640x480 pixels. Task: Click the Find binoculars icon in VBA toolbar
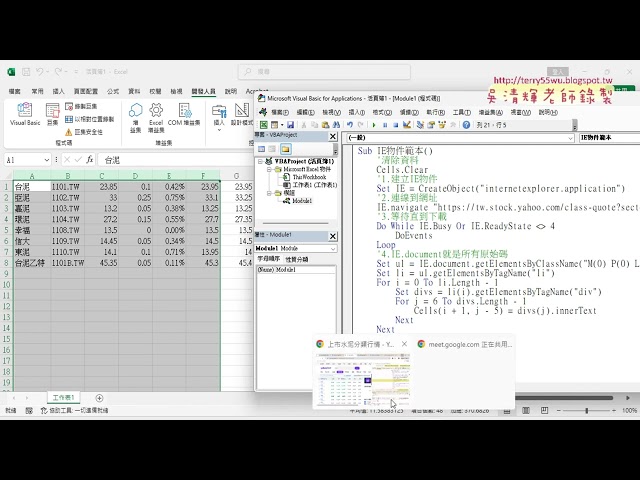click(x=336, y=125)
